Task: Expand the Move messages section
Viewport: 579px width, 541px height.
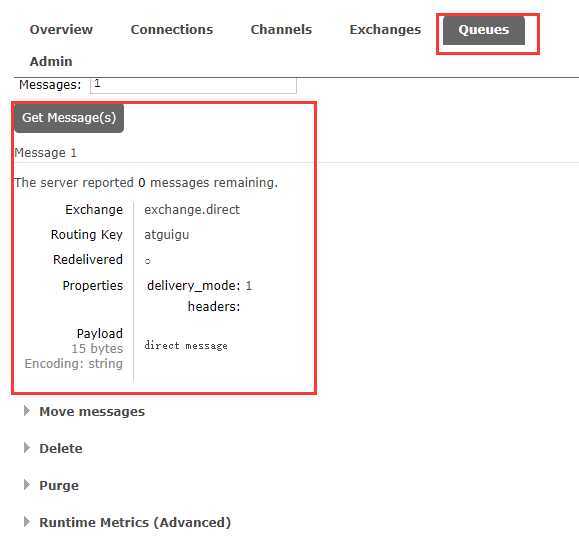Action: click(x=92, y=411)
